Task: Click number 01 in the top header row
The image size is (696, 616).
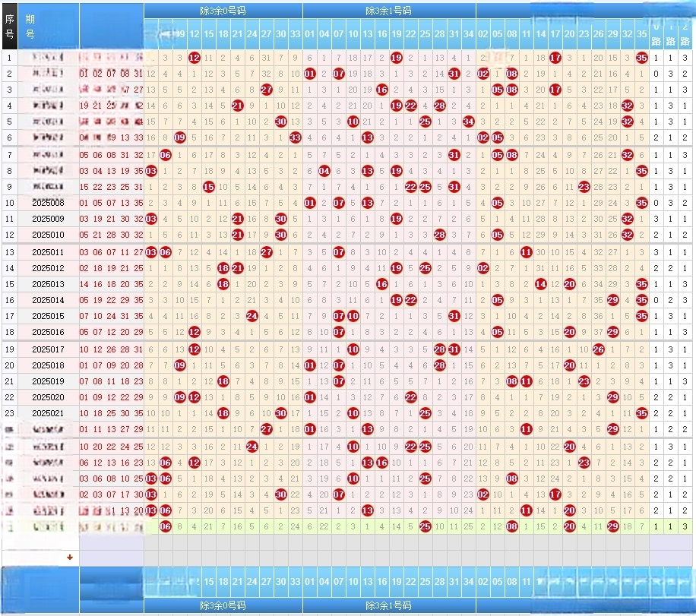Action: pos(310,33)
